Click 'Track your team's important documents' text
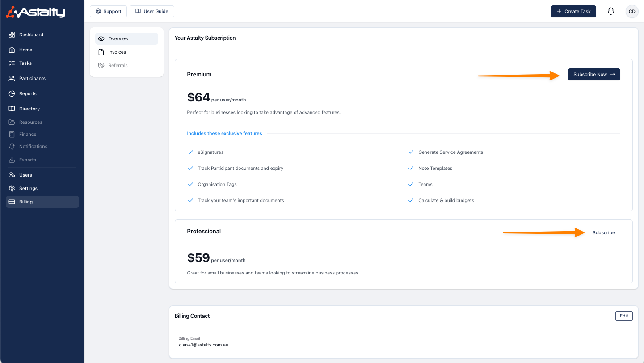This screenshot has width=644, height=363. tap(241, 200)
